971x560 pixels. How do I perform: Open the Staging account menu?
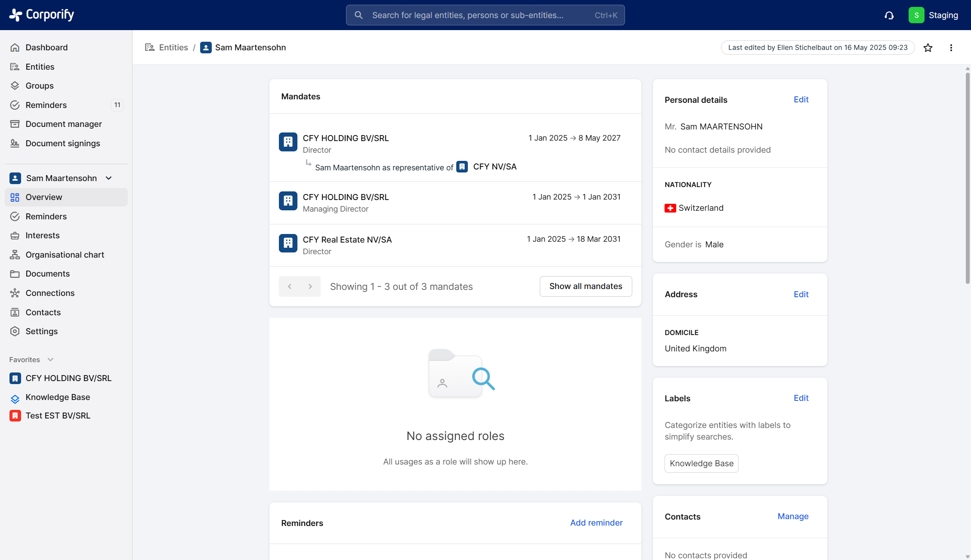pyautogui.click(x=943, y=15)
